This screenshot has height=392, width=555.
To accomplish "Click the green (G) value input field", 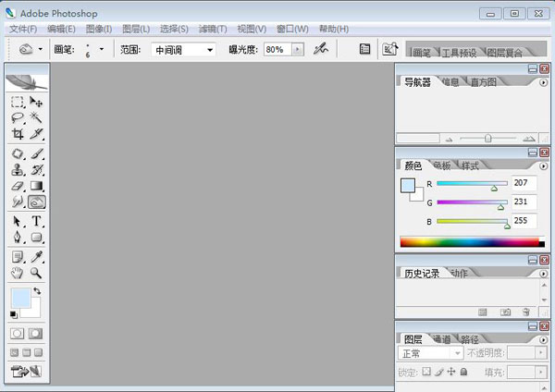I will click(524, 202).
